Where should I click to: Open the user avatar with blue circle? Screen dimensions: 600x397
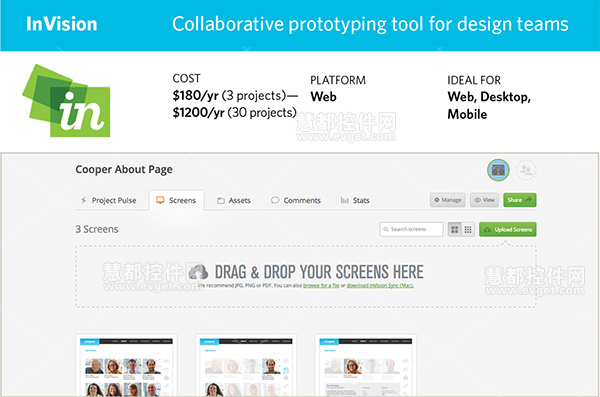pyautogui.click(x=498, y=170)
